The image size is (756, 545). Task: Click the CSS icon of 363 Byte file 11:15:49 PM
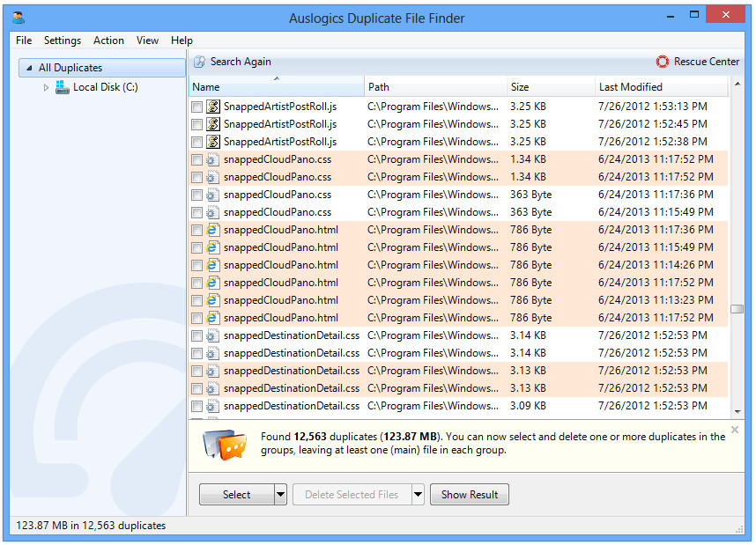click(212, 212)
